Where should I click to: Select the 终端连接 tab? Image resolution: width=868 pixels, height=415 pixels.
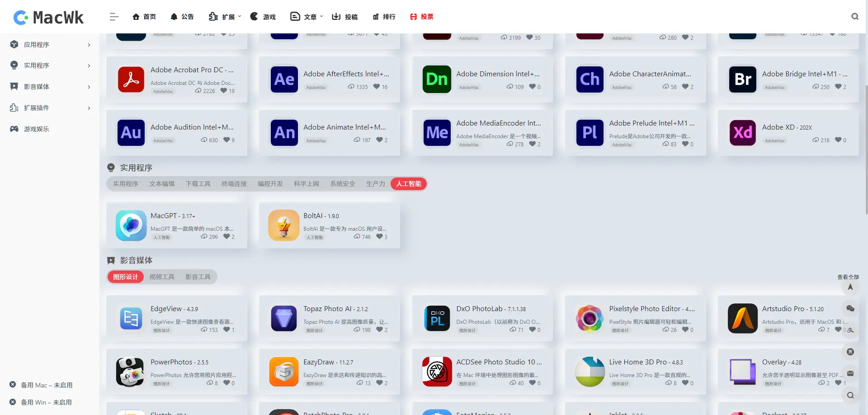234,184
